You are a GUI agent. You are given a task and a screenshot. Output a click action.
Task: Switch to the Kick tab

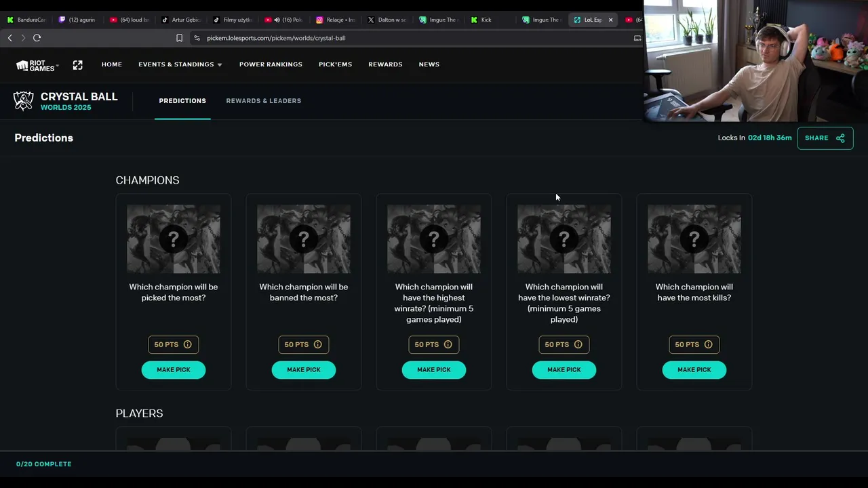click(491, 20)
